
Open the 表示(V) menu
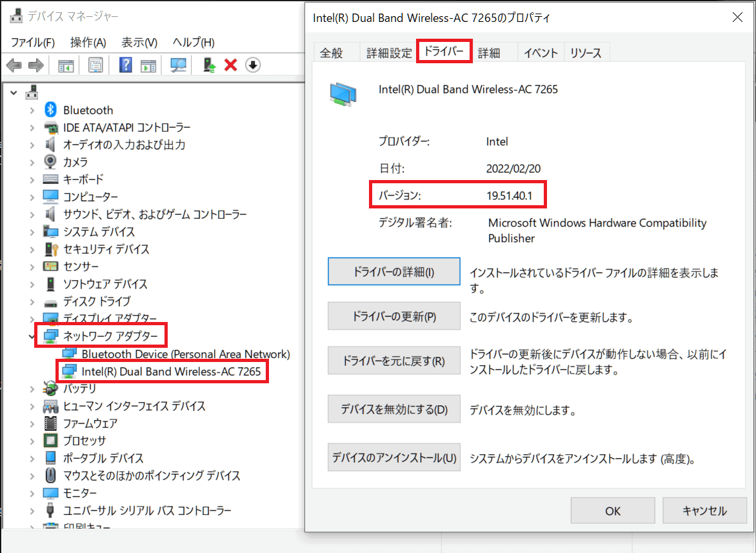[139, 43]
